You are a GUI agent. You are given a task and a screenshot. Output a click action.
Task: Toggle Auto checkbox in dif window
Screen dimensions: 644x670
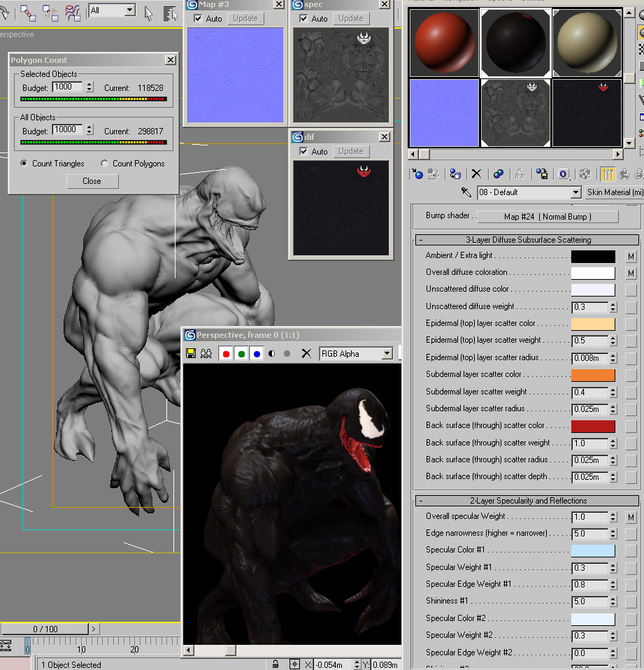point(303,151)
